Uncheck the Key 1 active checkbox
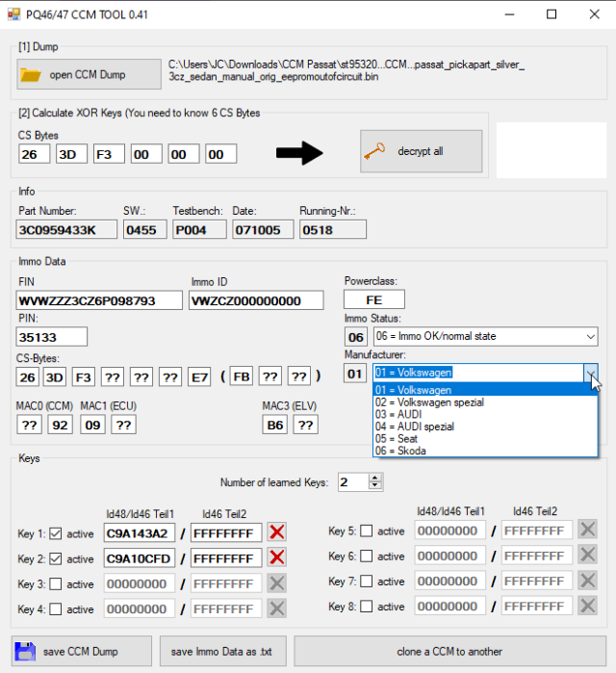 coord(56,533)
